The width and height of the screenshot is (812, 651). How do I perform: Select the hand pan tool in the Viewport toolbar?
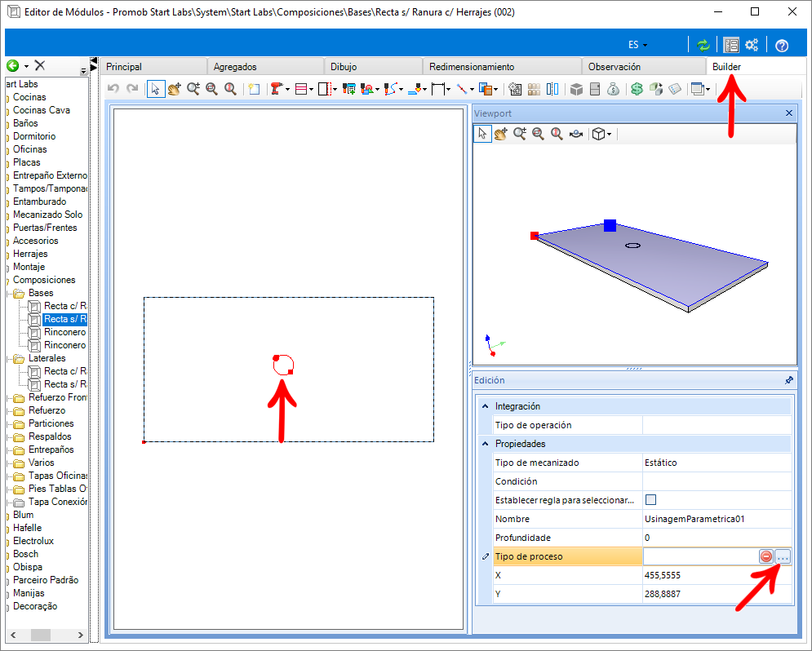501,134
